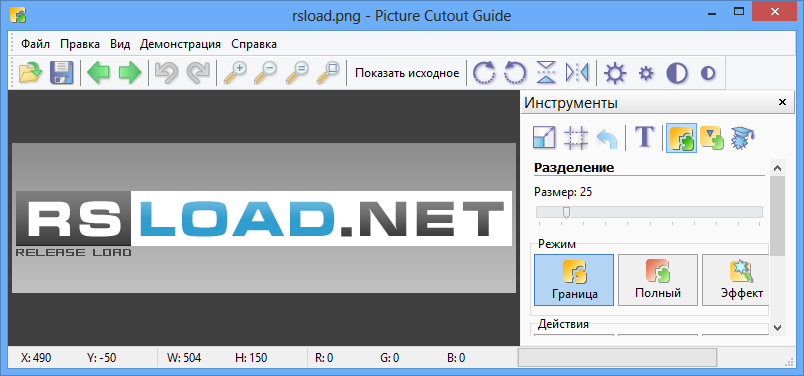This screenshot has height=376, width=804.
Task: Select the Полный mode
Action: [658, 280]
